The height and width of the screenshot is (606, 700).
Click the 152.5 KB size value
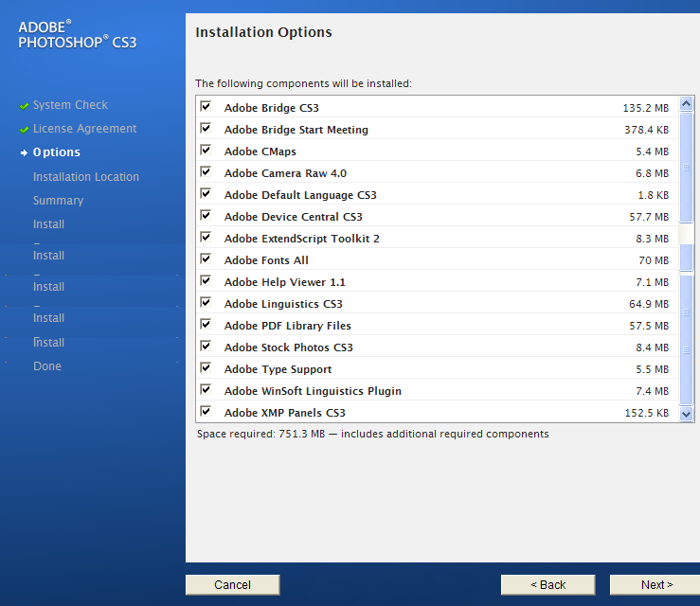point(646,413)
